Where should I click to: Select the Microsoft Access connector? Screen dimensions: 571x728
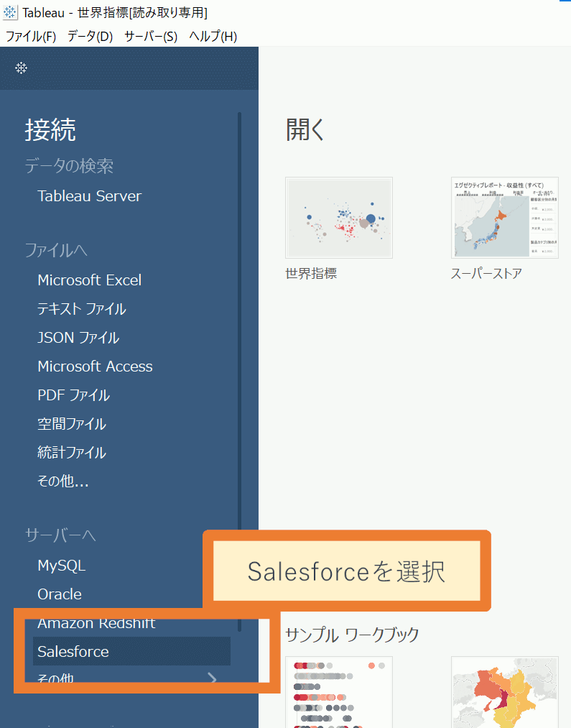pos(95,367)
